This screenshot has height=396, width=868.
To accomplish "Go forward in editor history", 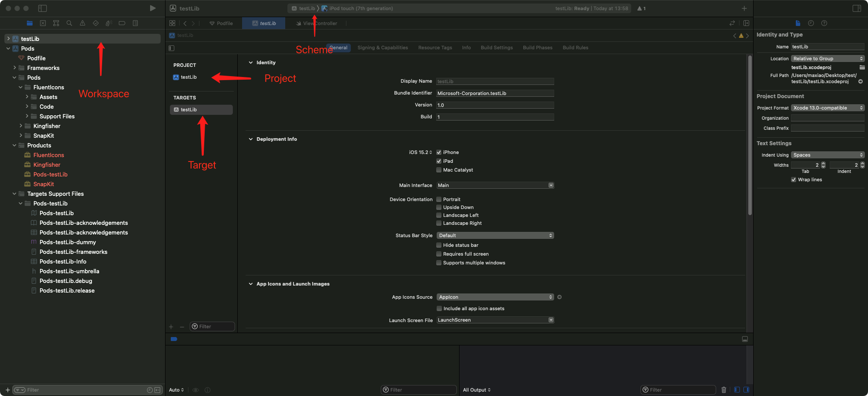I will [193, 23].
